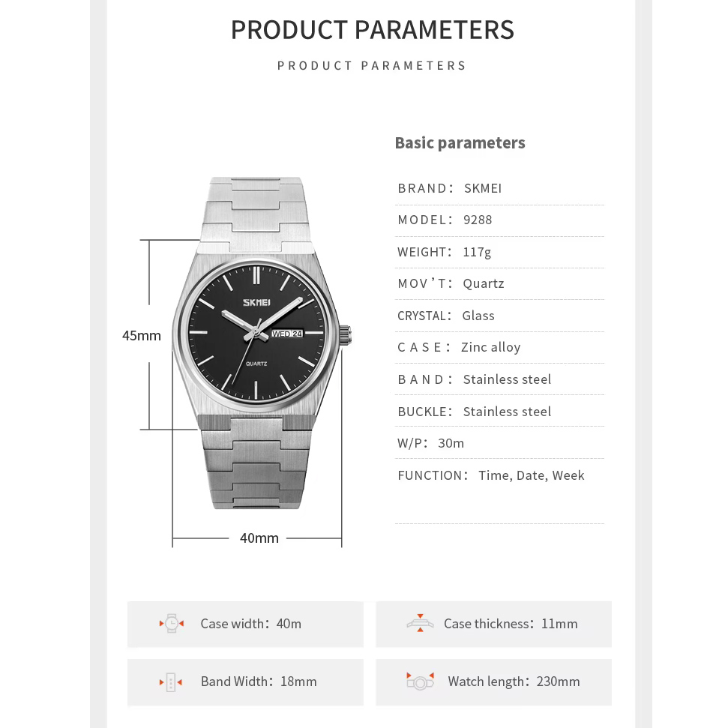Select the Watch length 230mm box
Screen dimensions: 728x728
tap(493, 682)
